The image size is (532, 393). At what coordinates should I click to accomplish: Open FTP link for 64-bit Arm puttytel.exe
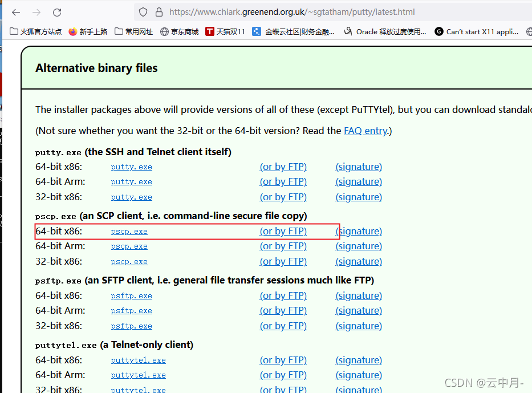pyautogui.click(x=283, y=375)
